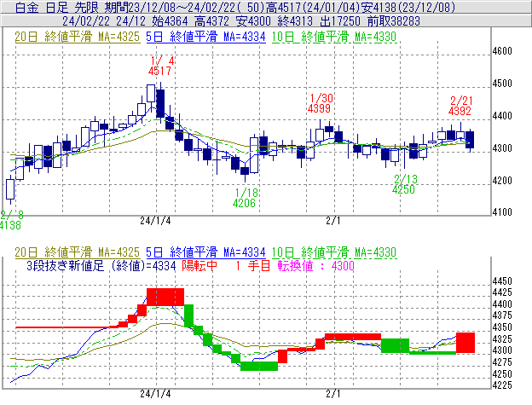Click the 終4313 close price value

point(295,21)
